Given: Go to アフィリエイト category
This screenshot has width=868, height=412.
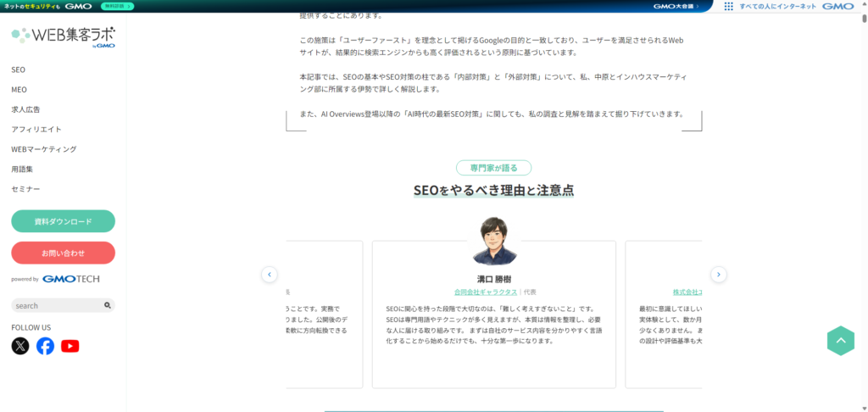Looking at the screenshot, I should coord(36,129).
